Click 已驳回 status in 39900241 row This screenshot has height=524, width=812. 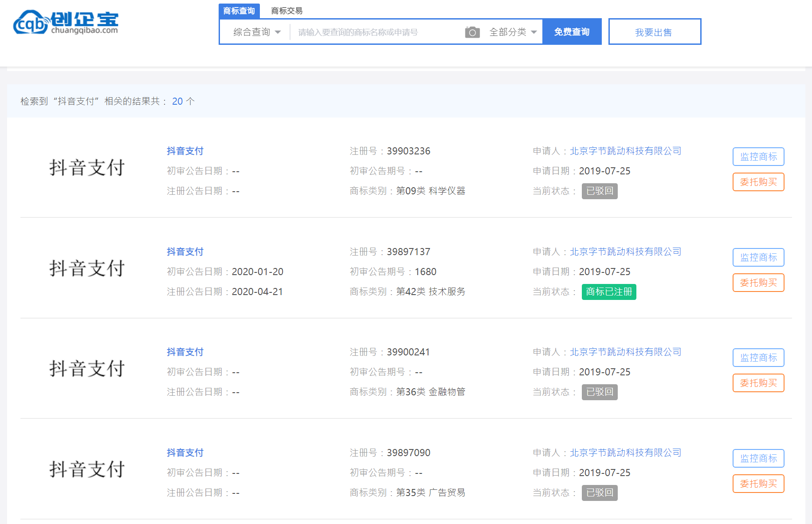click(600, 392)
